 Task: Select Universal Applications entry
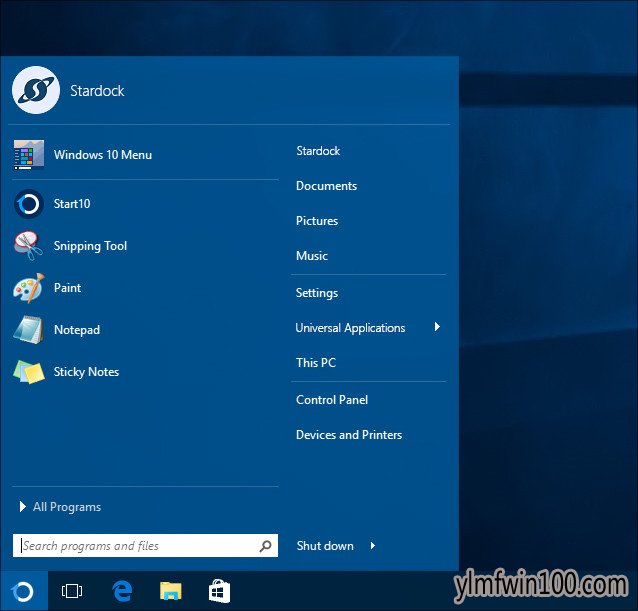350,328
